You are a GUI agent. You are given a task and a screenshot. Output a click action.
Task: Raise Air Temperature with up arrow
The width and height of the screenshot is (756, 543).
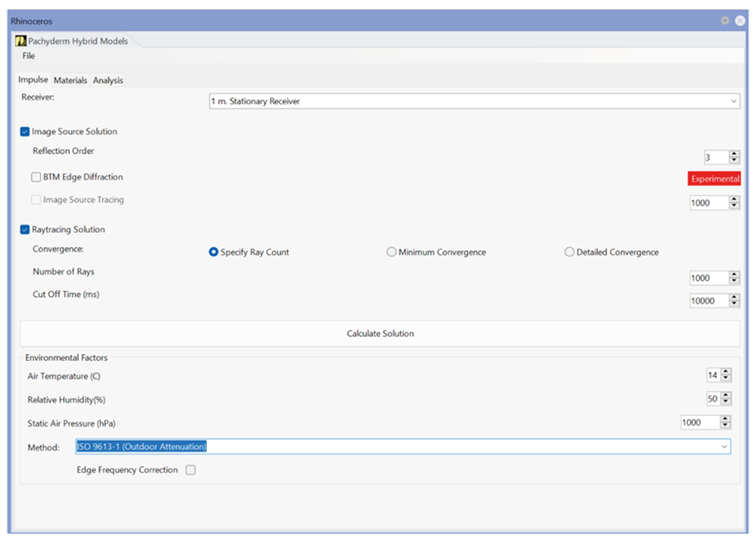(x=726, y=371)
